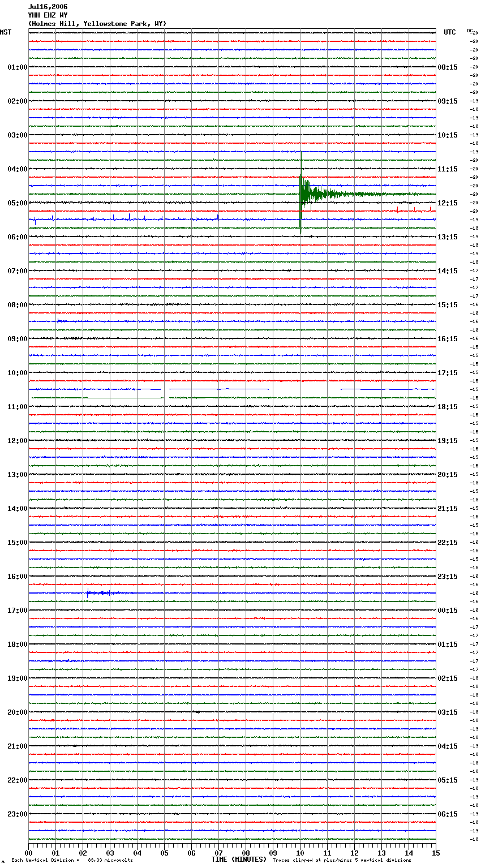The image size is (481, 868).
Task: Click the UTC time zone header
Action: [x=450, y=32]
